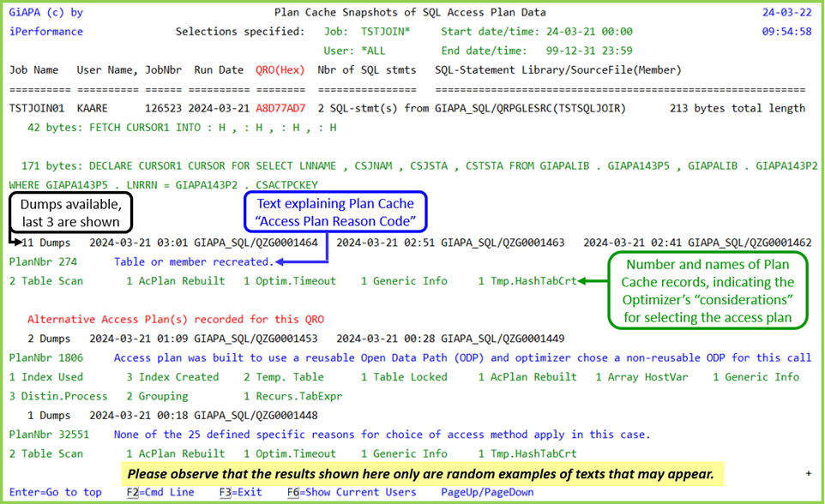The image size is (825, 504).
Task: Click the iPerformance header text
Action: tap(46, 31)
